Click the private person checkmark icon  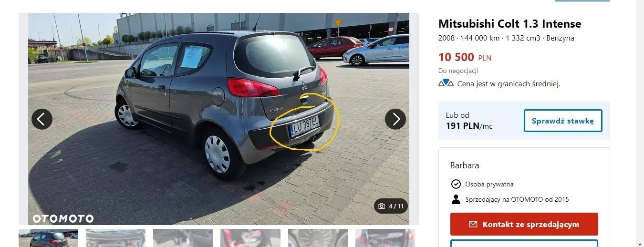pyautogui.click(x=456, y=184)
